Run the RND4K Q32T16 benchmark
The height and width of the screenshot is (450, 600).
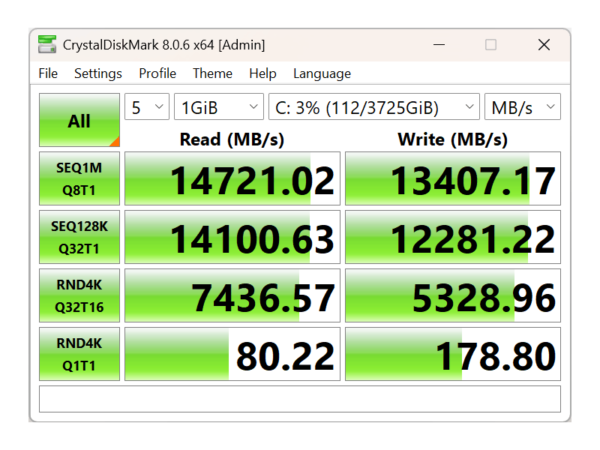pos(79,295)
